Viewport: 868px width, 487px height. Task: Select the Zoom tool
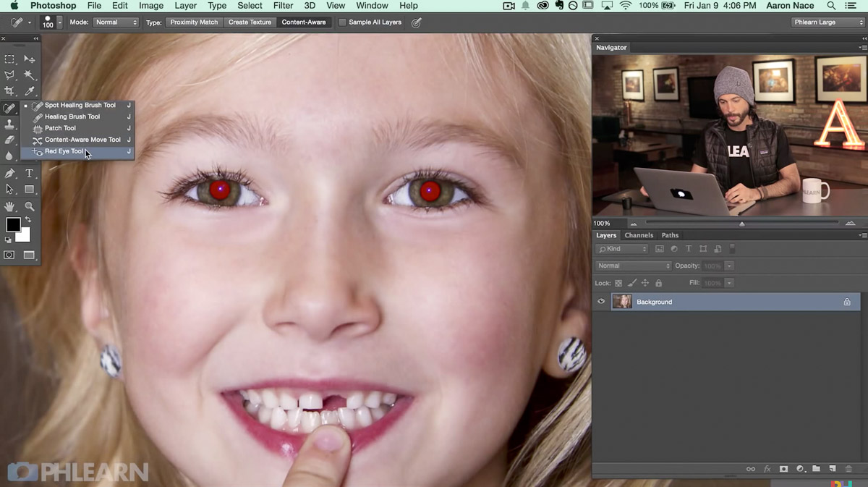coord(30,206)
